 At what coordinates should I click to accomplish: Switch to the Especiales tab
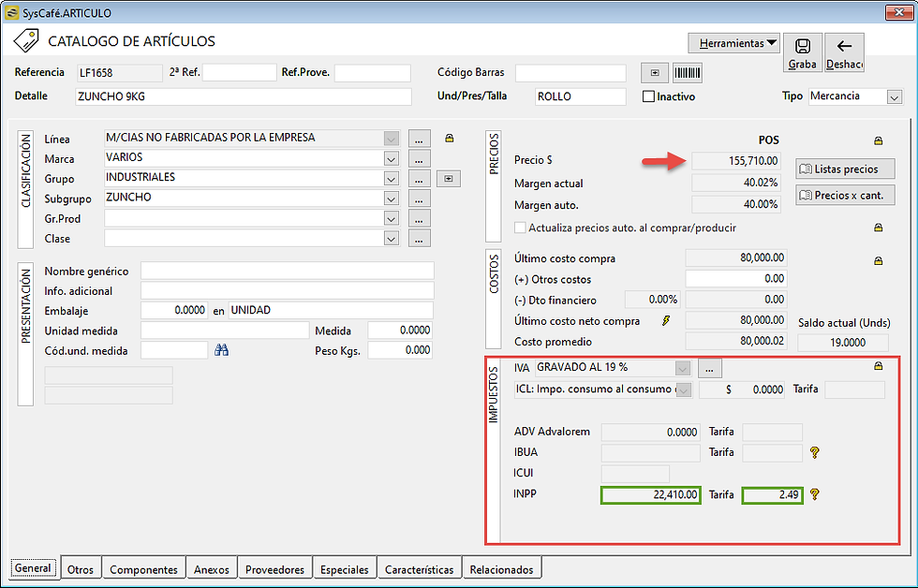345,569
